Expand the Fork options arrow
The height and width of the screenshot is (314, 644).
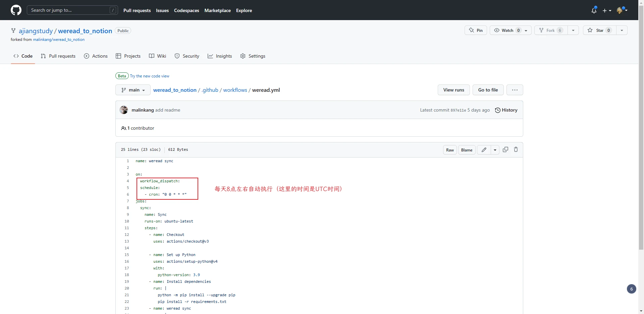tap(573, 30)
